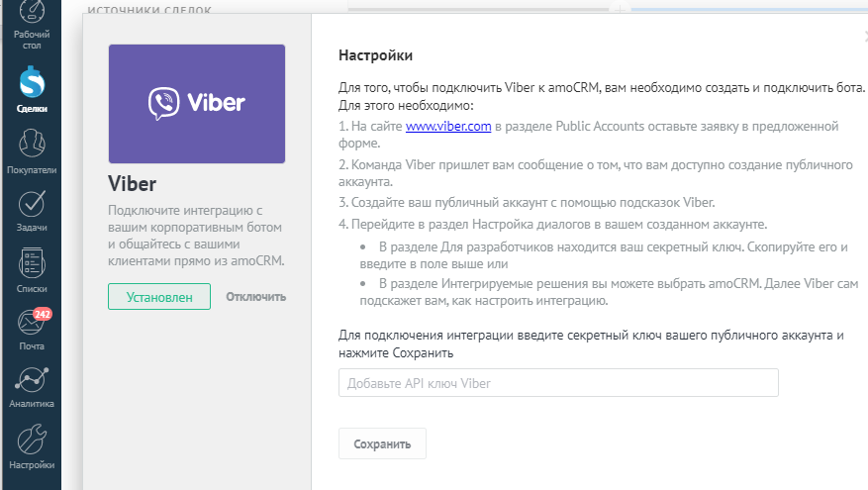The height and width of the screenshot is (490, 868).
Task: Click the step 3 'Создайте ваш публичный аккаунт' text
Action: pyautogui.click(x=527, y=203)
